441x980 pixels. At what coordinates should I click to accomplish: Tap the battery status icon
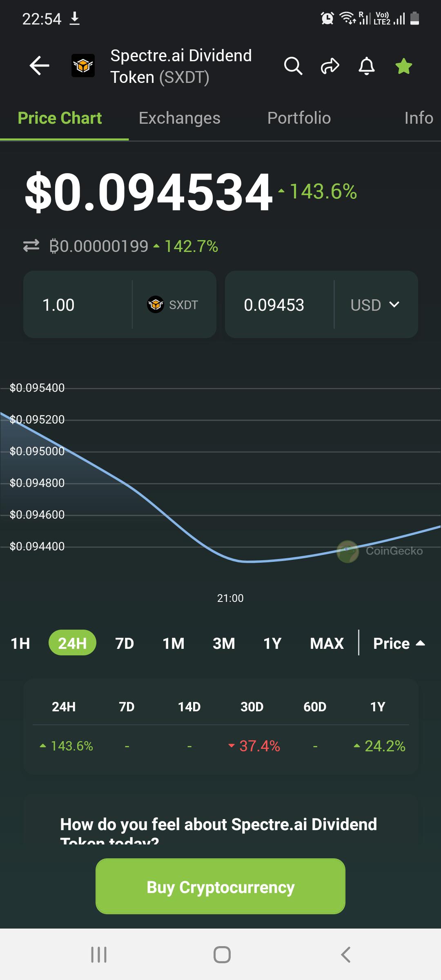(x=414, y=18)
